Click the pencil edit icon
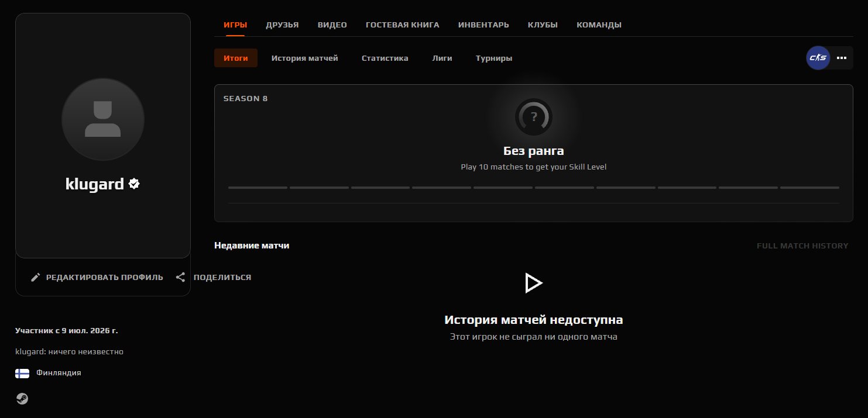 (36, 277)
